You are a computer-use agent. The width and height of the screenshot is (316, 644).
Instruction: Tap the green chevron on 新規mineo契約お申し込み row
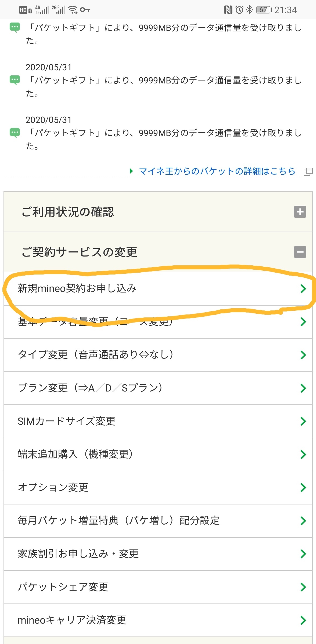303,289
